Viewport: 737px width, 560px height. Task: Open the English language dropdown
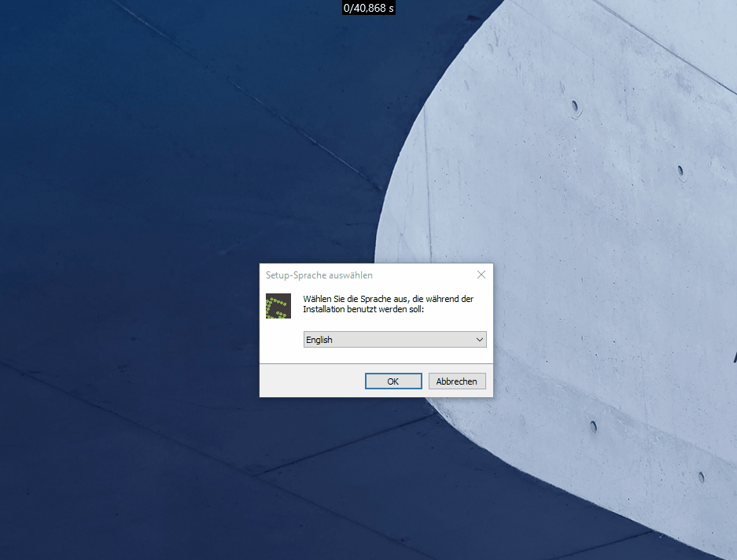point(395,340)
